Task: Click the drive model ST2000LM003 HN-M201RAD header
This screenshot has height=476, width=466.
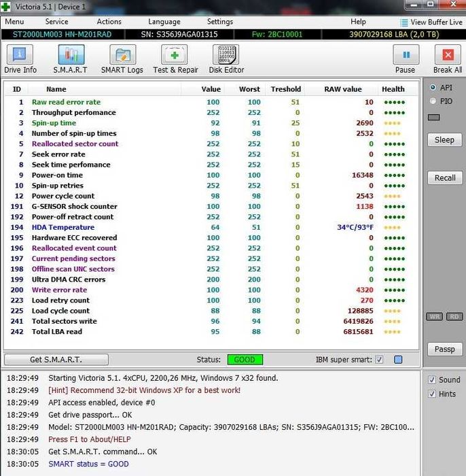Action: pos(62,34)
